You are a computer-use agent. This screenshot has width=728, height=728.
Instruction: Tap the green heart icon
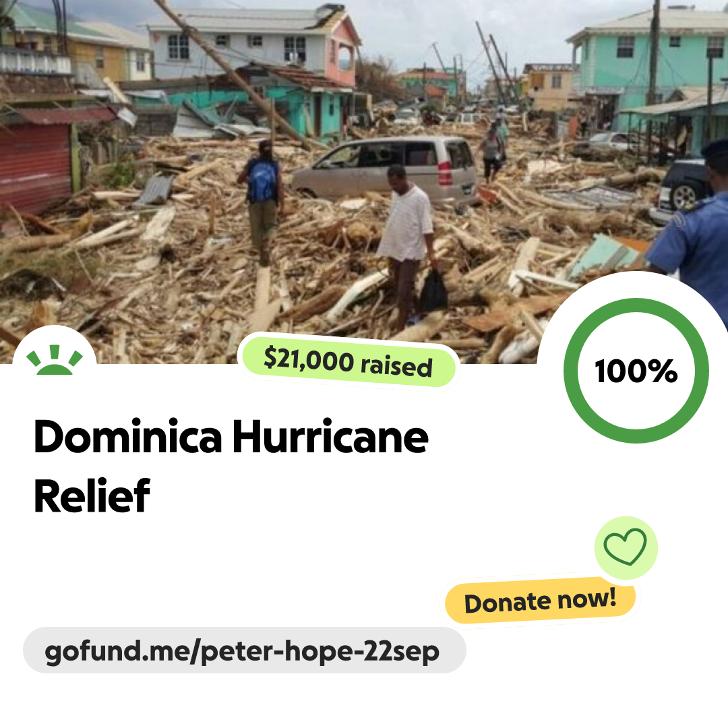(x=626, y=547)
